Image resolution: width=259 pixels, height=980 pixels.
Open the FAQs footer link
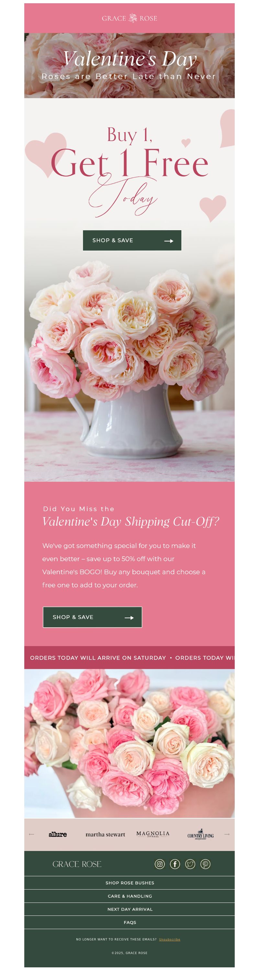[x=129, y=922]
